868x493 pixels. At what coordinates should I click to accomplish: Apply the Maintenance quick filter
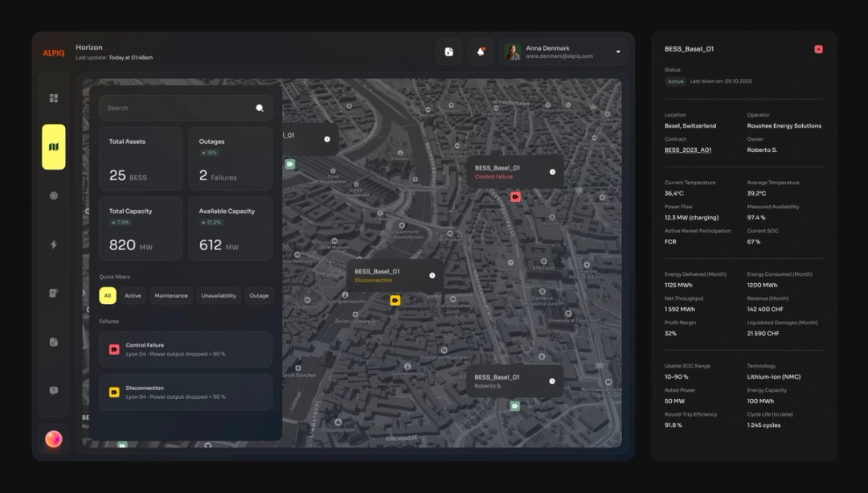point(171,296)
